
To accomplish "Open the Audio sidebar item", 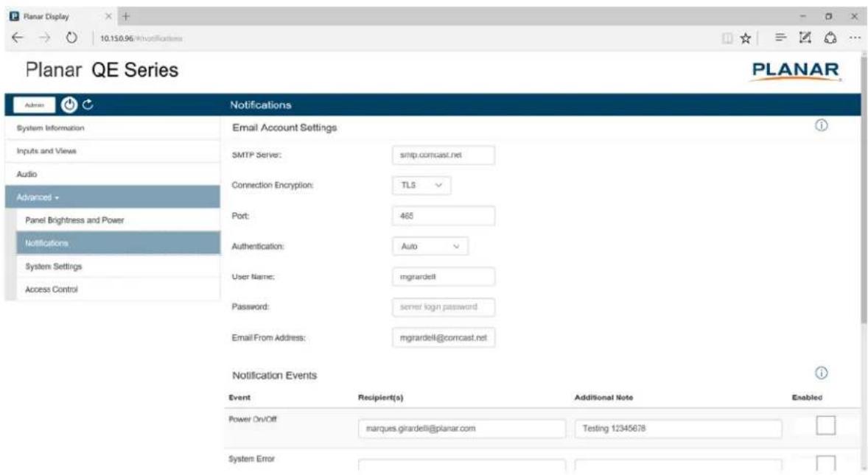I will pyautogui.click(x=113, y=175).
